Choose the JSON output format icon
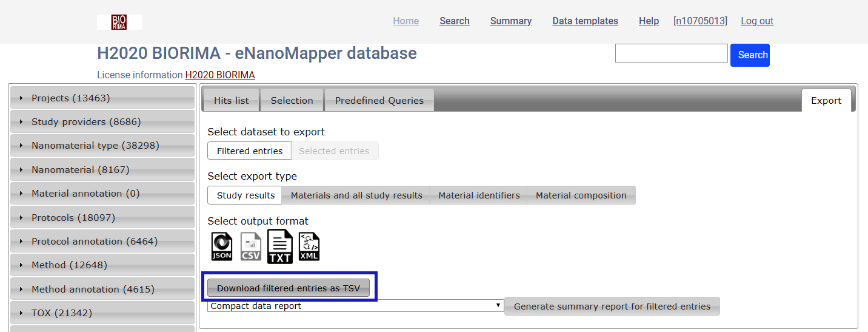This screenshot has height=332, width=868. pos(222,246)
